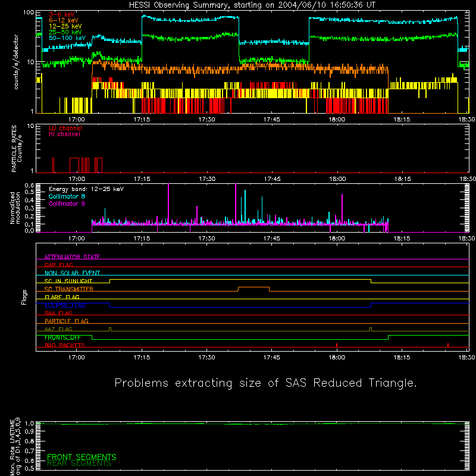The width and height of the screenshot is (476, 476).
Task: Click the 17:00 tick on flags plot axis
Action: [x=77, y=358]
